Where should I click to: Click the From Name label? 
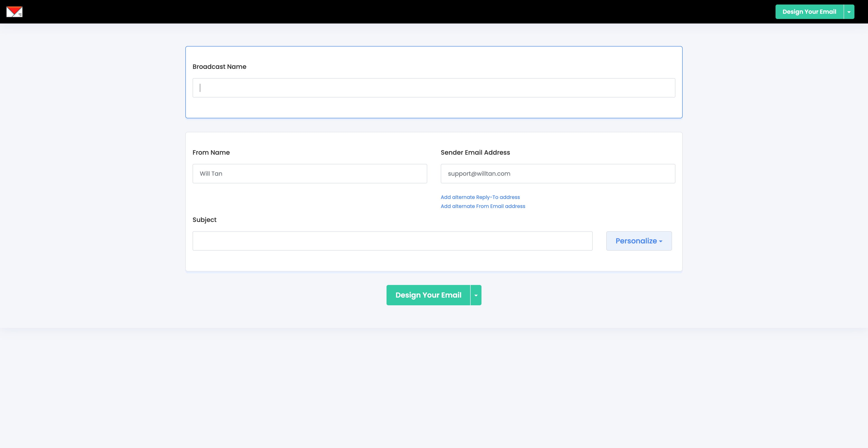pos(211,152)
